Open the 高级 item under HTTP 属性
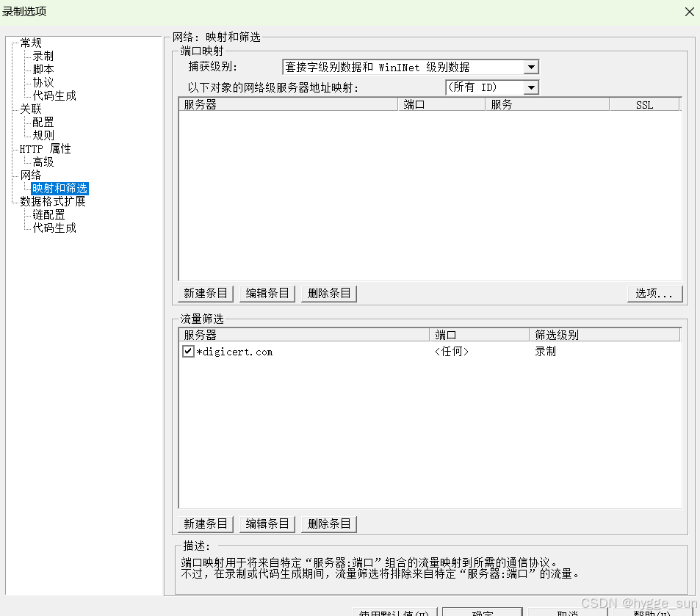The height and width of the screenshot is (616, 700). coord(43,162)
